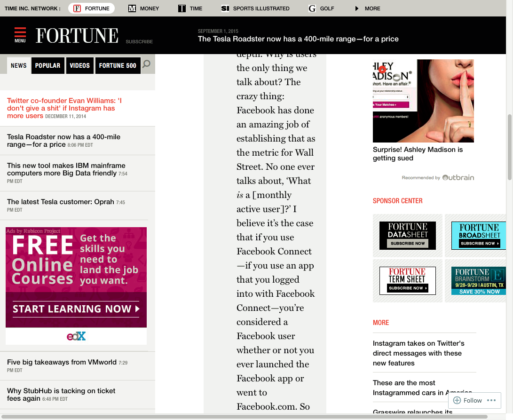The image size is (513, 420).
Task: Select SPORTS ILLUSTRATED in network bar
Action: [x=255, y=8]
